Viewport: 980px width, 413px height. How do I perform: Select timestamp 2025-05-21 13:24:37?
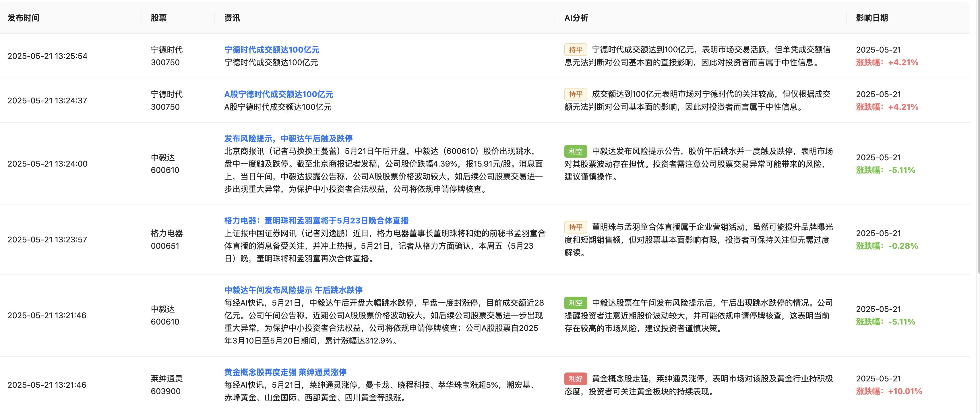(47, 101)
